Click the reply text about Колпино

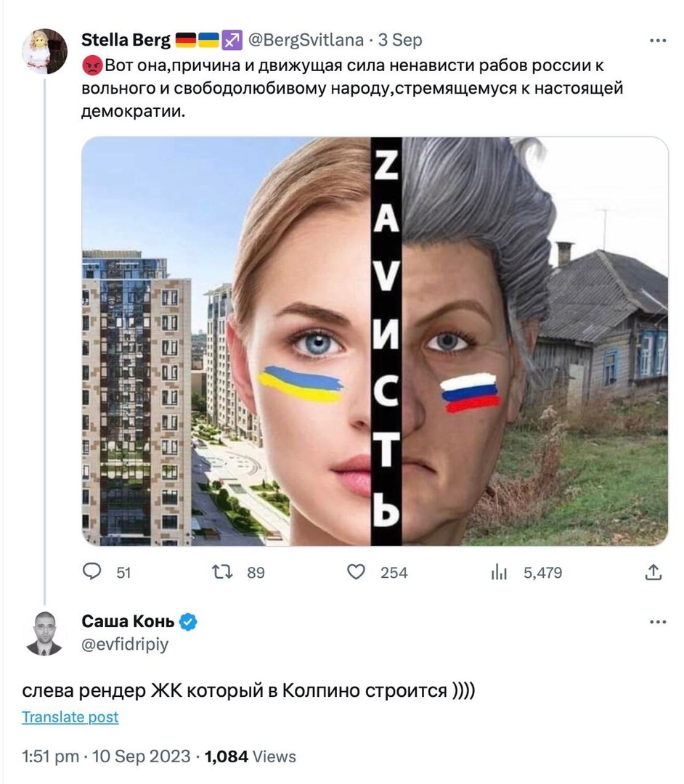tap(248, 690)
